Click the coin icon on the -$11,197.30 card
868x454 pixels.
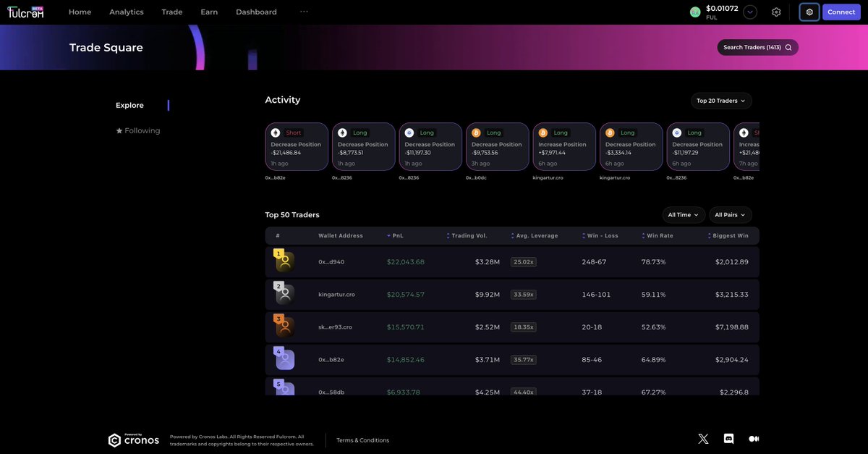pyautogui.click(x=409, y=133)
